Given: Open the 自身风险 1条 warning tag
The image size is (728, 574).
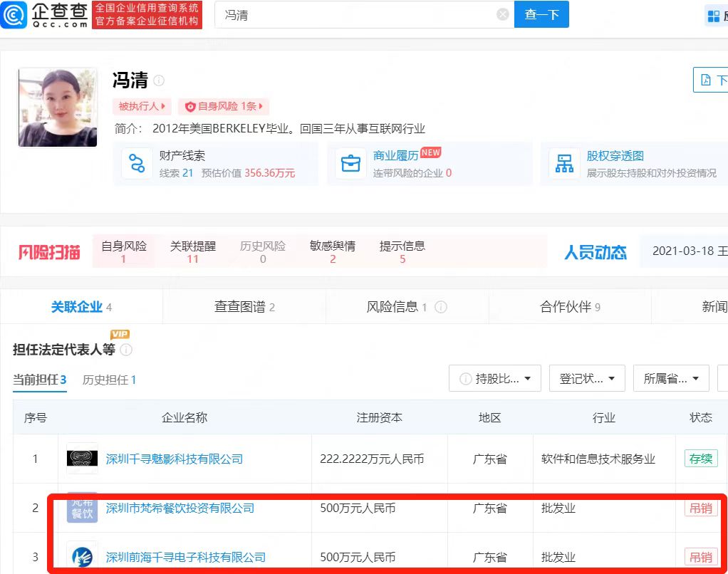Looking at the screenshot, I should (x=223, y=106).
